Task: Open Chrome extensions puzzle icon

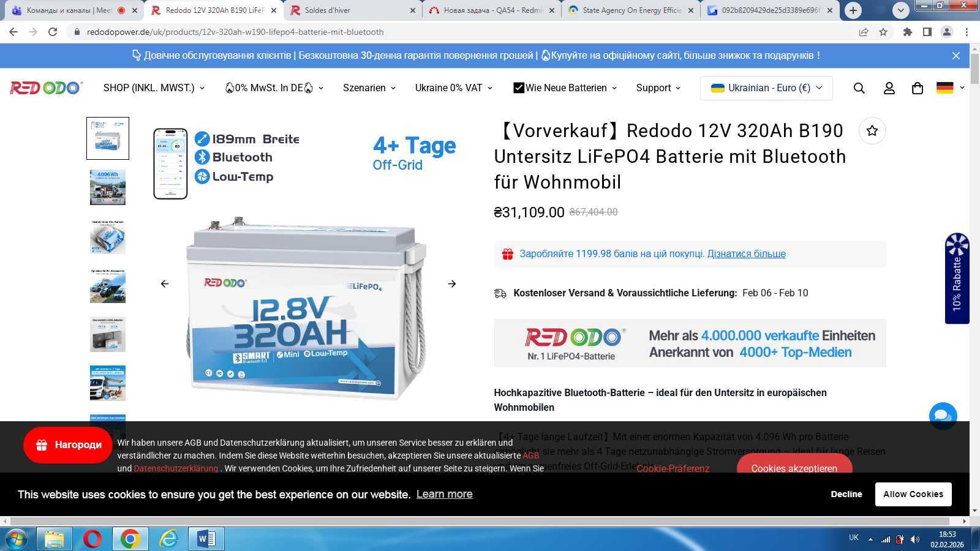Action: (x=908, y=32)
